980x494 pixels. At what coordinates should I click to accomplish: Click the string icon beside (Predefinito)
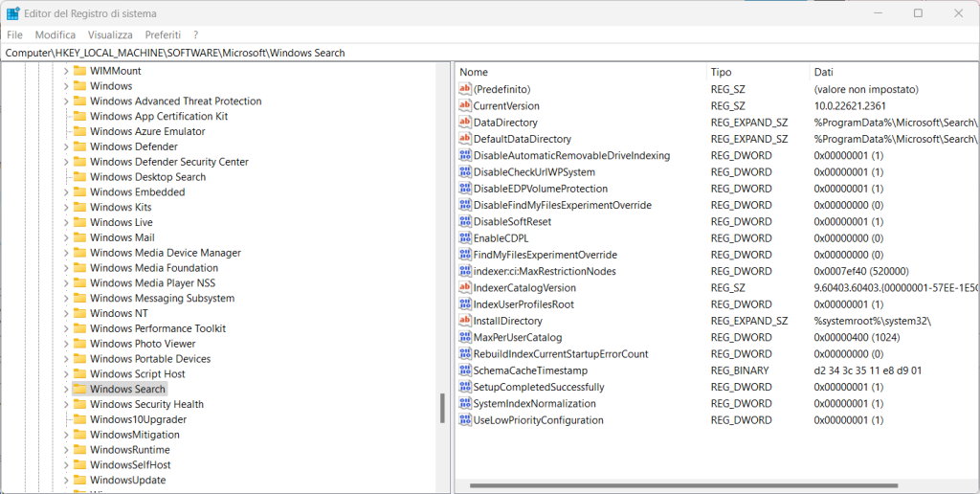[464, 89]
